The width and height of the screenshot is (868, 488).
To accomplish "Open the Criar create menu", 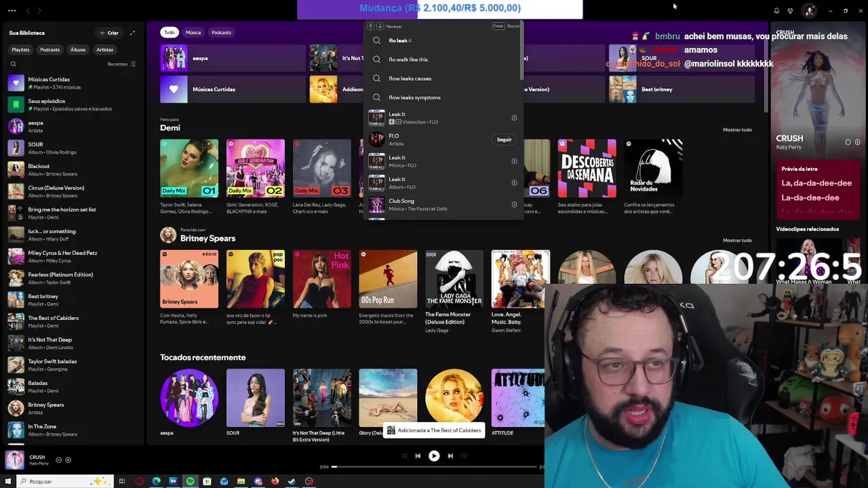I will point(108,33).
